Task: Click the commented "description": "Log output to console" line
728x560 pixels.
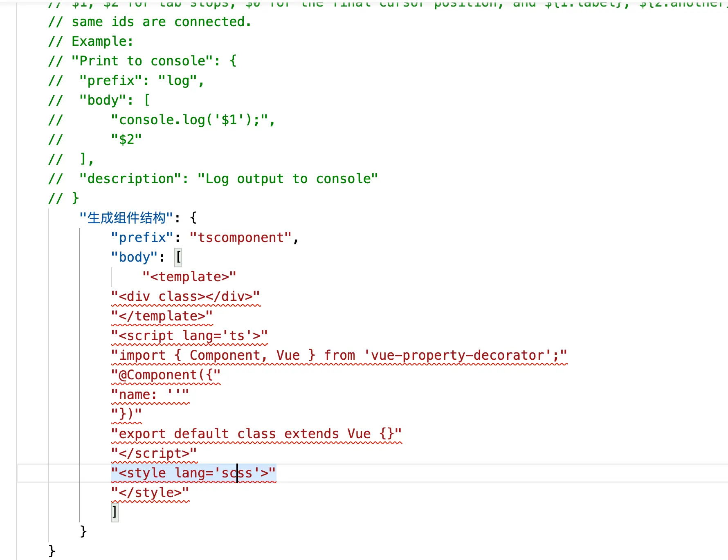Action: coord(213,179)
